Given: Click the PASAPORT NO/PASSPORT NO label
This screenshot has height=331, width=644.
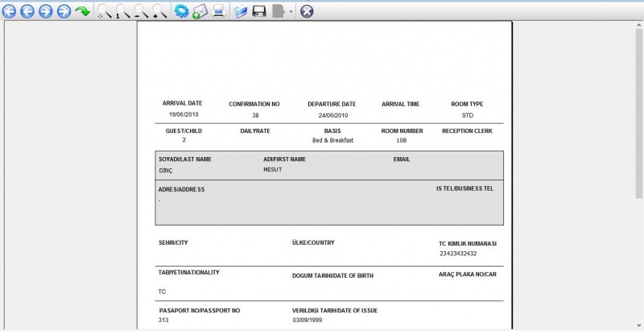Looking at the screenshot, I should click(x=200, y=311).
